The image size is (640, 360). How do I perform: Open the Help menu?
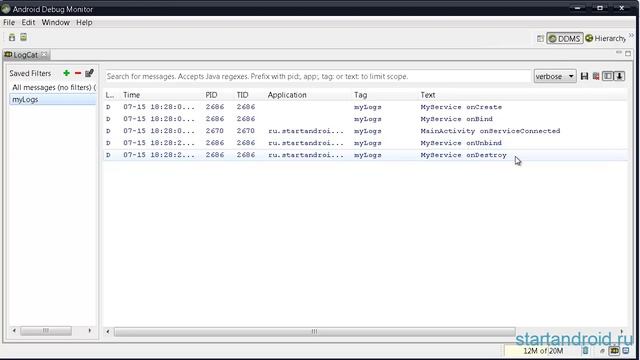coord(84,22)
